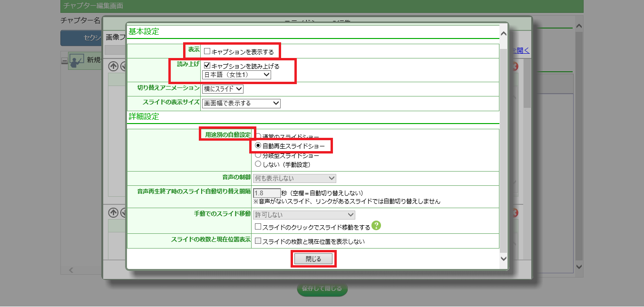
Task: Check スライドのクリックでスライド移動をする
Action: [x=258, y=227]
